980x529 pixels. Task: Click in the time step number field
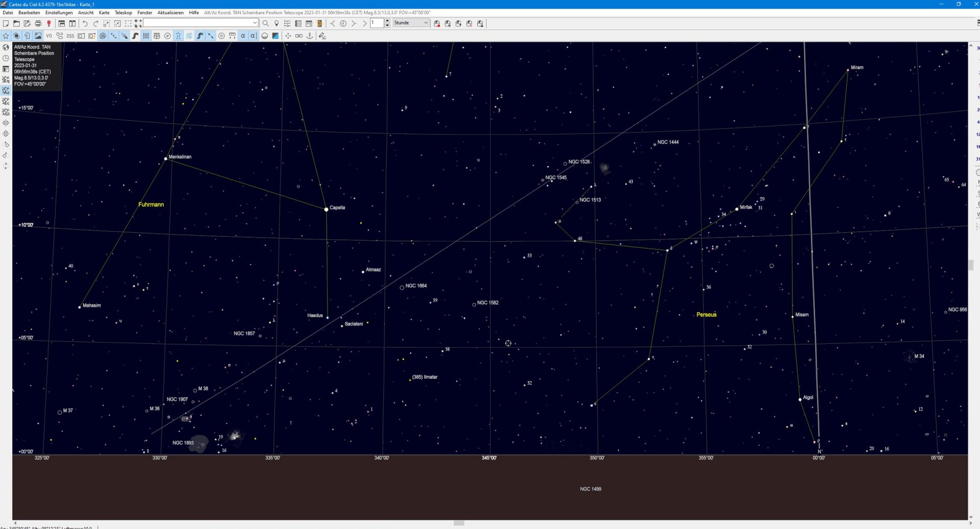point(377,23)
